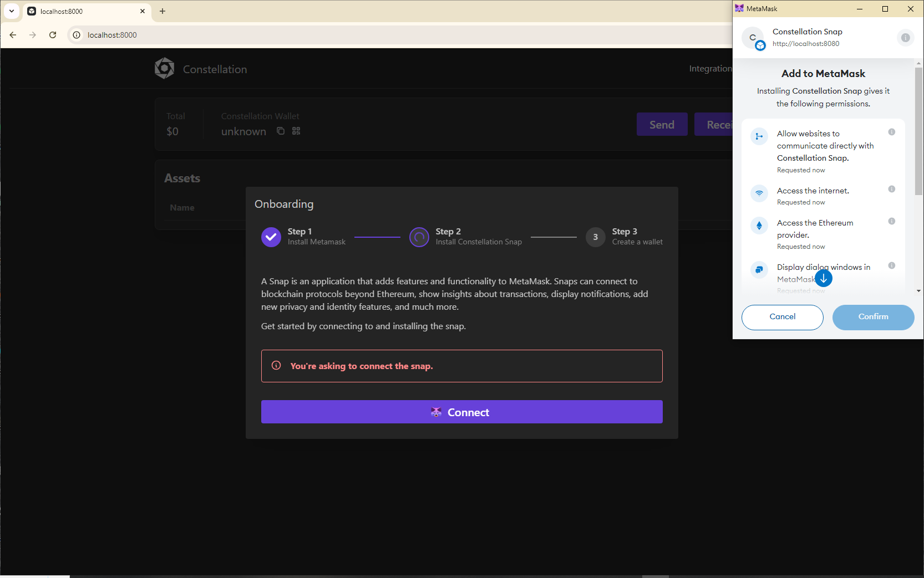
Task: Click the warning icon in alert box
Action: (x=276, y=365)
